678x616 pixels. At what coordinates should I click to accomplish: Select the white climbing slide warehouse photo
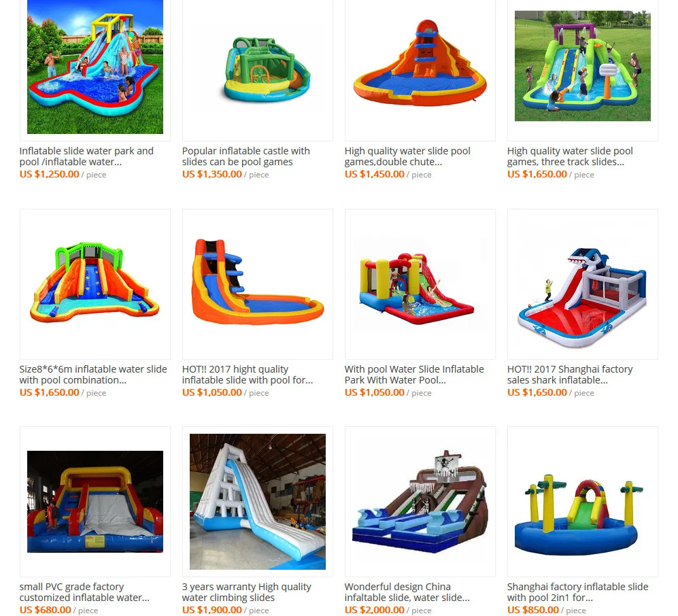tap(258, 502)
